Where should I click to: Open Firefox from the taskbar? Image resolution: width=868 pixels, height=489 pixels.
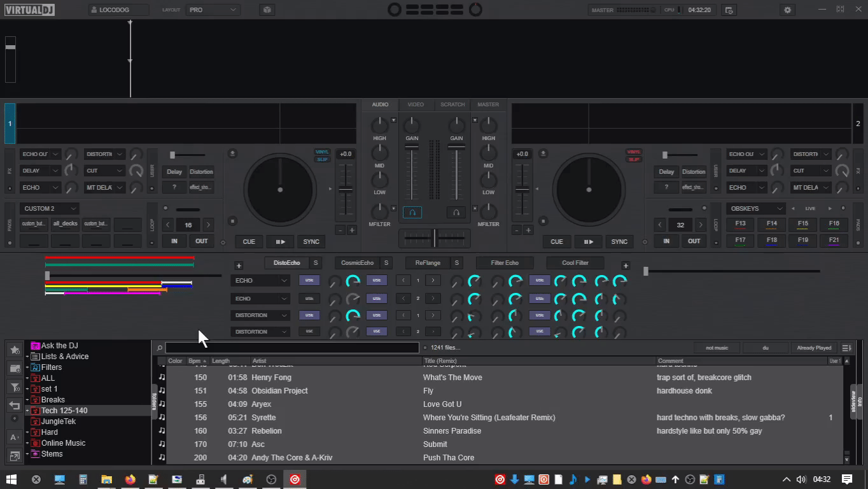(130, 479)
